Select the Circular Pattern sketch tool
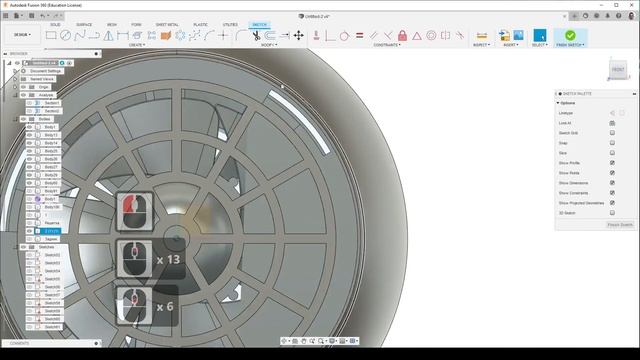The height and width of the screenshot is (360, 640). click(180, 36)
